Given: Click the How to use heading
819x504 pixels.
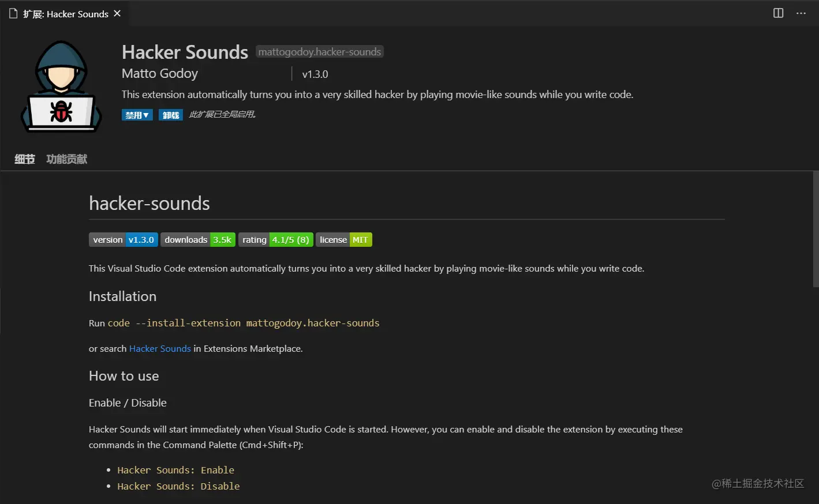Looking at the screenshot, I should pos(124,376).
